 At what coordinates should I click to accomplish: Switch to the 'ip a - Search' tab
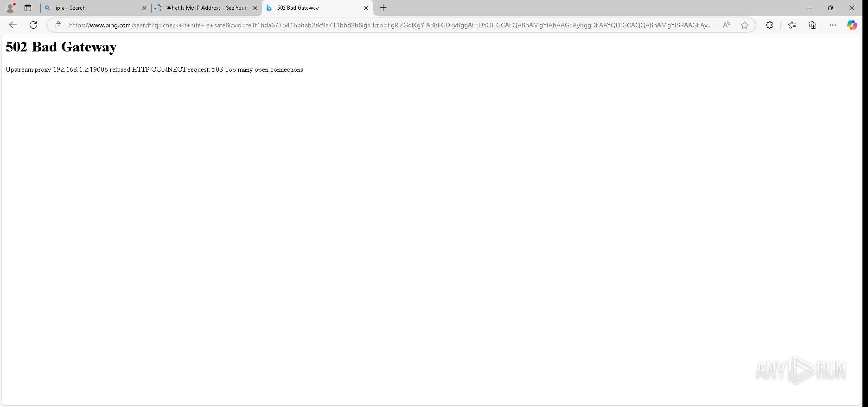(95, 8)
